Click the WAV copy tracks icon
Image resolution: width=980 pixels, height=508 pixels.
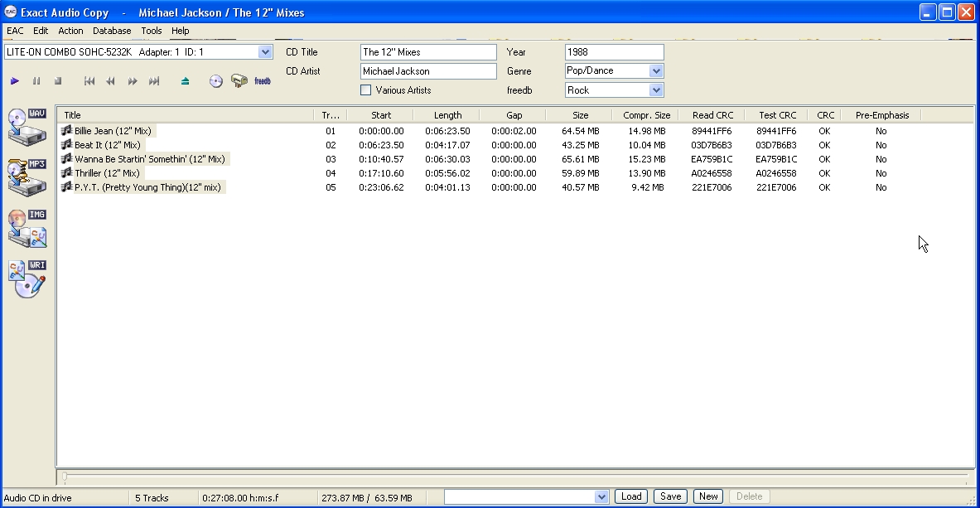27,126
